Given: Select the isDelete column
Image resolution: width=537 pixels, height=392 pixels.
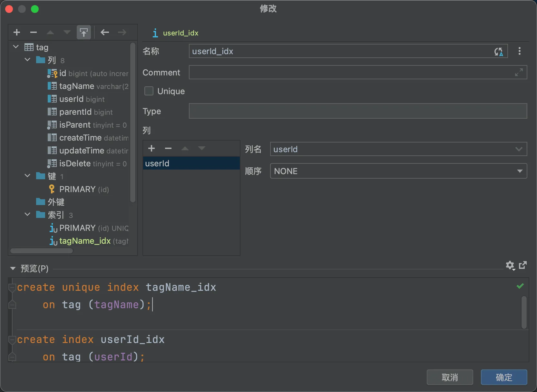Looking at the screenshot, I should 87,163.
